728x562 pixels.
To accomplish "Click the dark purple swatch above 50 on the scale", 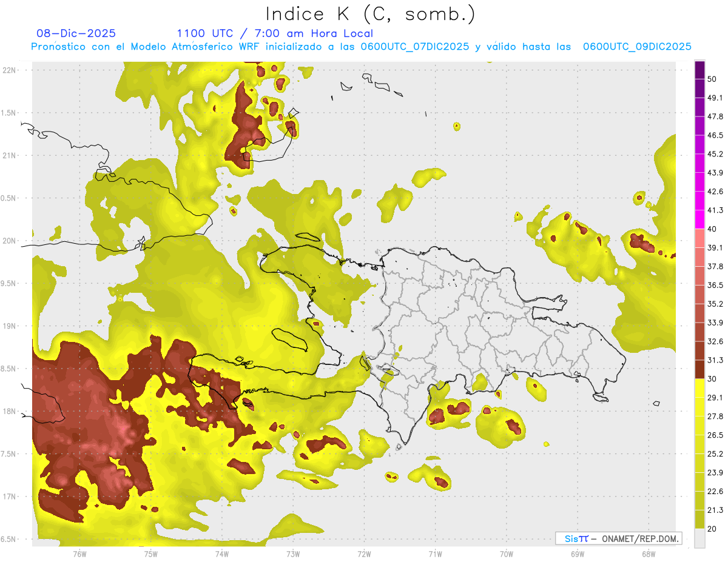I will pyautogui.click(x=699, y=70).
